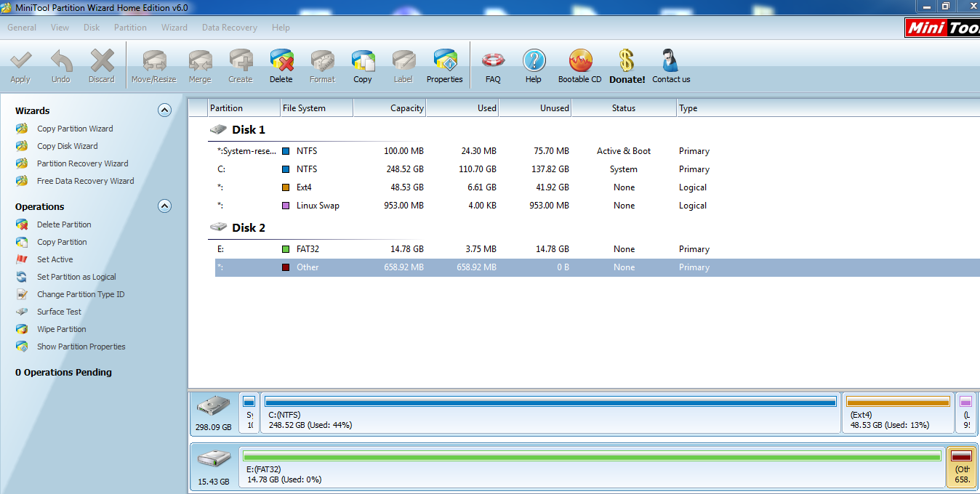980x494 pixels.
Task: Open the Partition menu
Action: click(130, 28)
